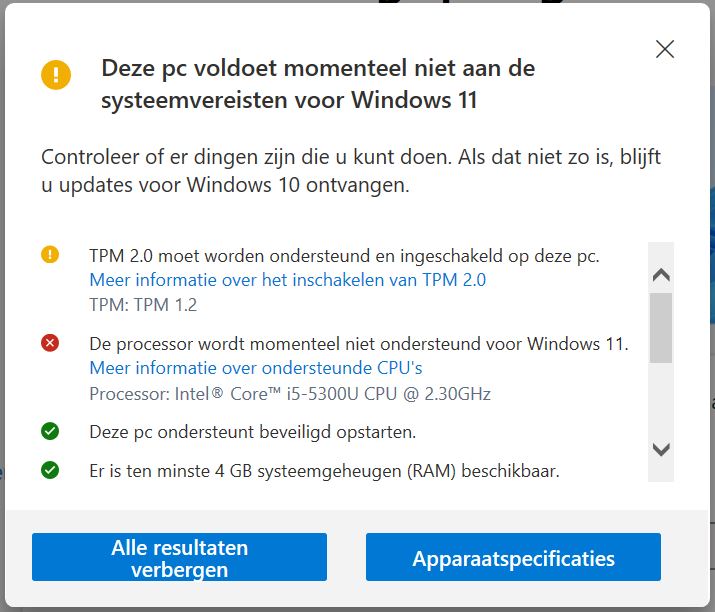Open link about ondersteunde CPU's
This screenshot has width=715, height=612.
click(x=256, y=368)
